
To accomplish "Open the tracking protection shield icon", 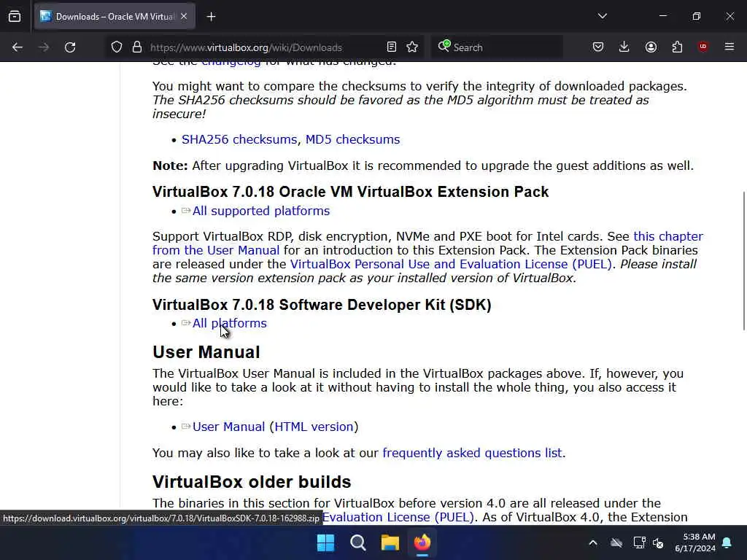I will (117, 47).
